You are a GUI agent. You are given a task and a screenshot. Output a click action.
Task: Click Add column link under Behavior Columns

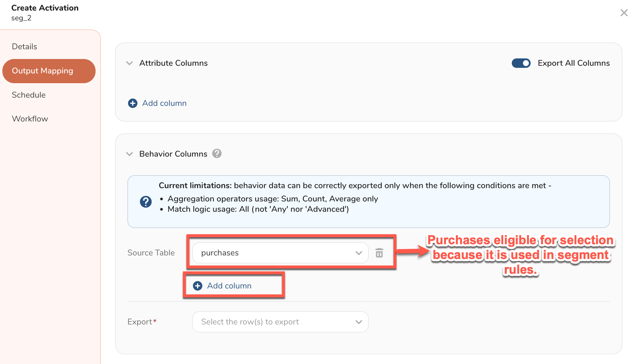pyautogui.click(x=229, y=286)
